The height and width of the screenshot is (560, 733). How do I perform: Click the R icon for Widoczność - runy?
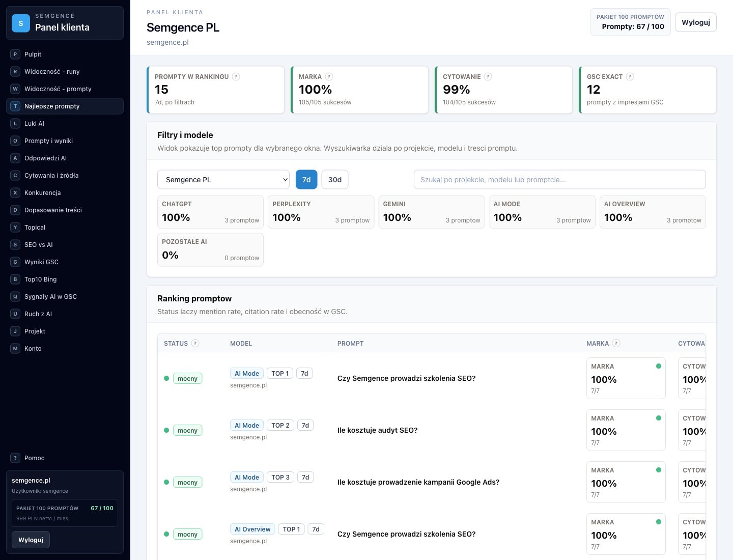(x=15, y=71)
